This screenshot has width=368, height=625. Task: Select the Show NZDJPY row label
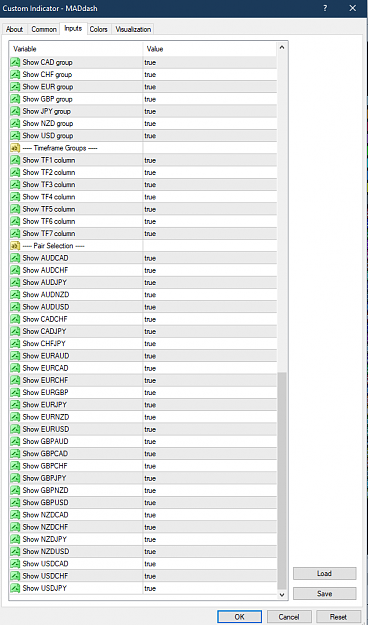click(x=45, y=539)
